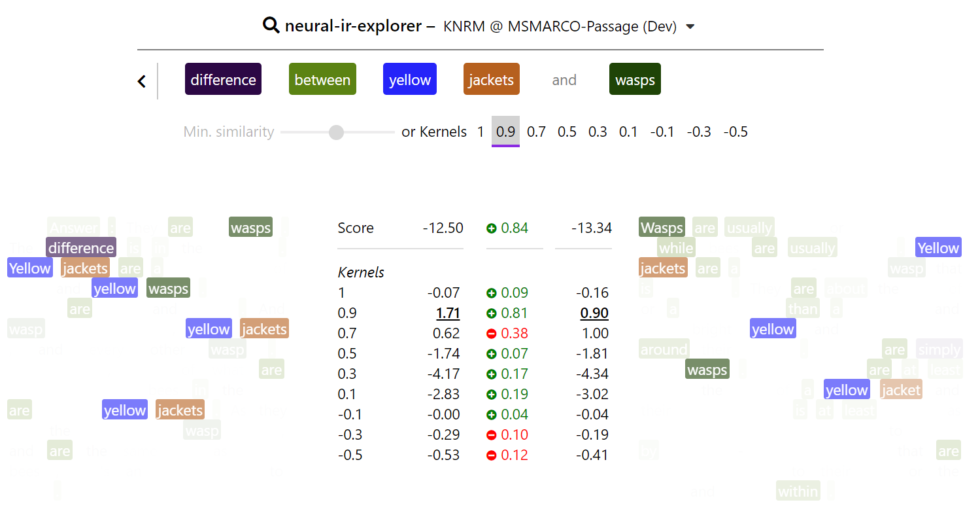Viewport: 980px width, 513px height.
Task: Click the right document score -13.34
Action: (592, 228)
